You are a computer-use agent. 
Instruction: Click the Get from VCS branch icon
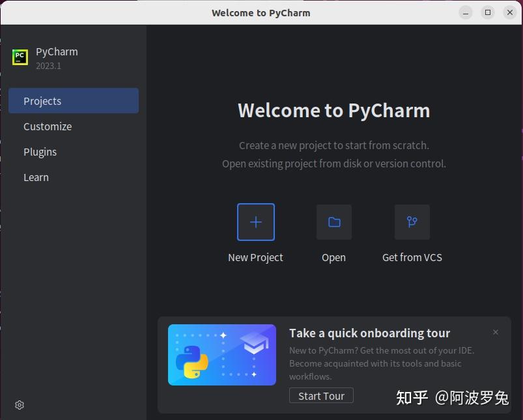click(412, 222)
